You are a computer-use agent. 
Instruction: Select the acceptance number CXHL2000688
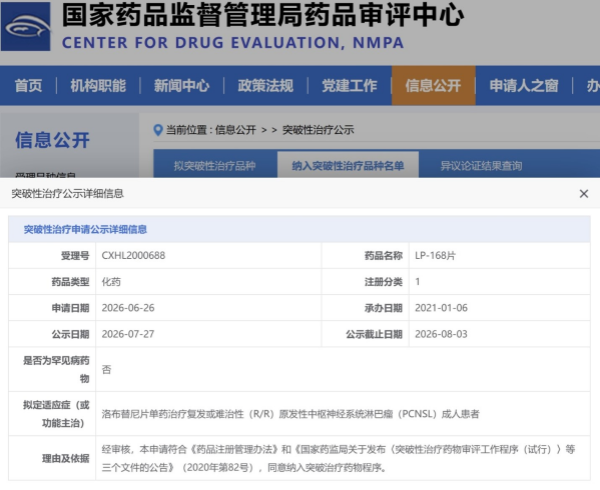133,256
